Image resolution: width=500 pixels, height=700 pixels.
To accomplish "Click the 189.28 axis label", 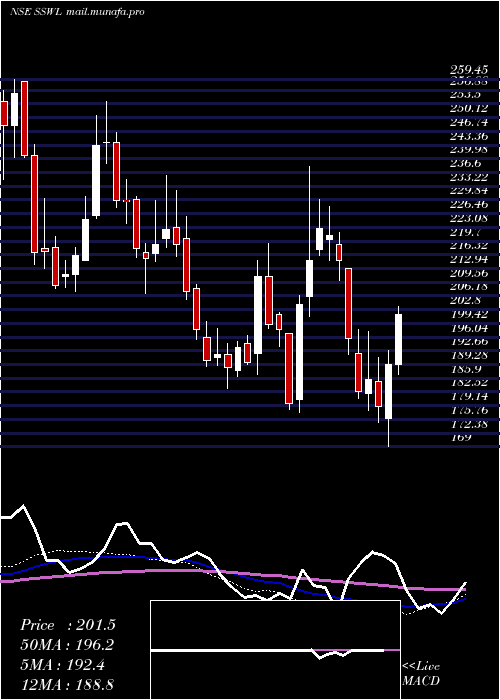I will pos(468,355).
